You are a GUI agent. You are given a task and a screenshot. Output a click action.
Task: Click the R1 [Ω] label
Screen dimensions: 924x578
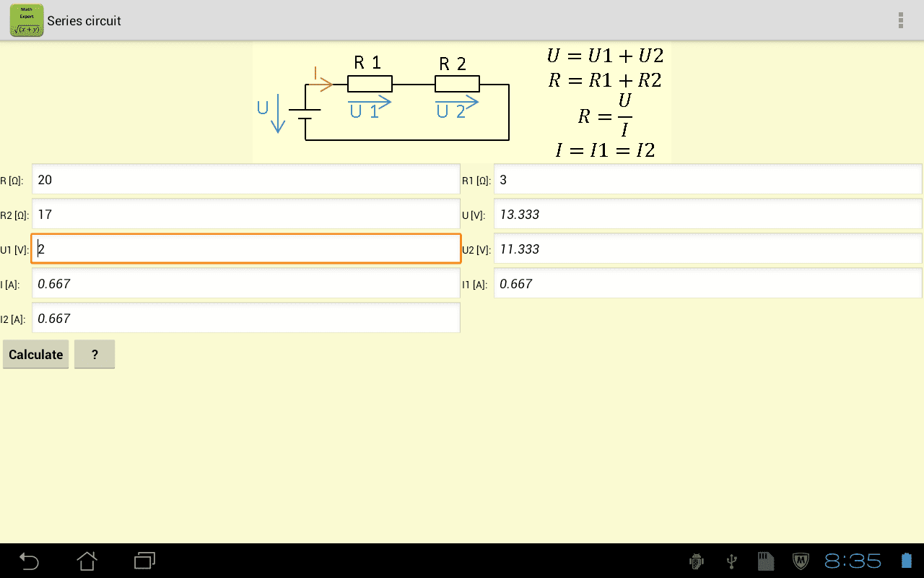click(476, 181)
